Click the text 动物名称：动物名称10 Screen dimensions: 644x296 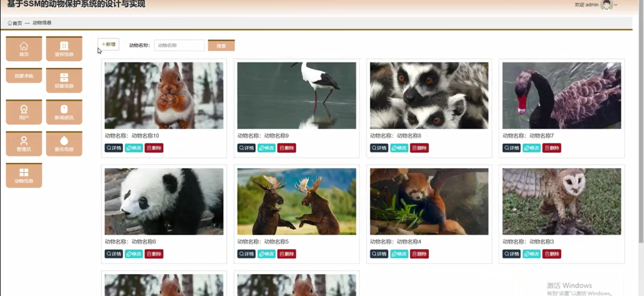pos(132,136)
